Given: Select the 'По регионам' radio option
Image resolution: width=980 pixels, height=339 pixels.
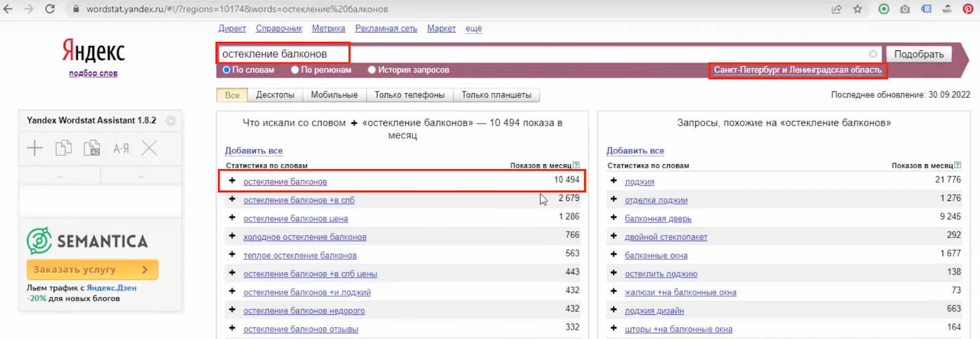Looking at the screenshot, I should tap(295, 70).
